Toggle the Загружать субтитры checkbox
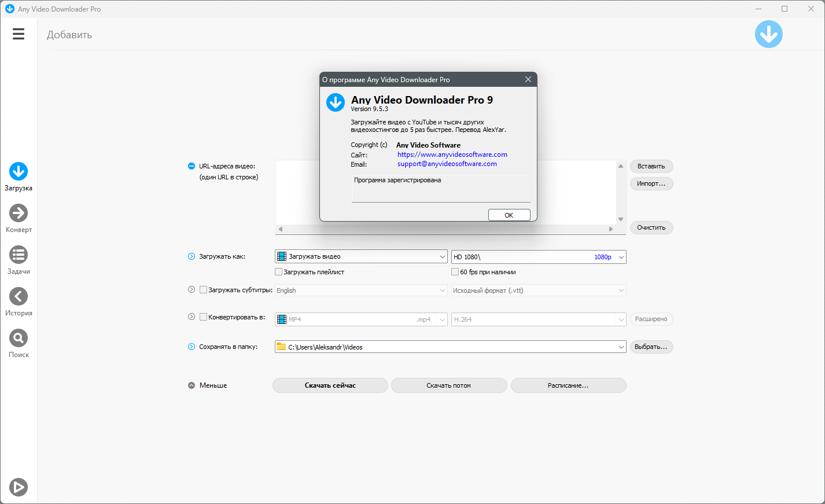The image size is (825, 504). point(203,290)
